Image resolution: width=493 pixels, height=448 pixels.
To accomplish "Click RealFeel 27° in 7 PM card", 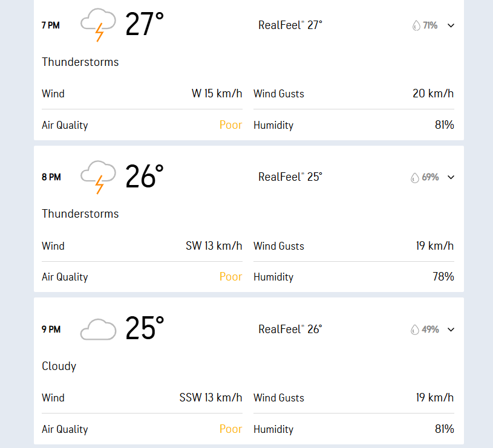I will pos(290,25).
